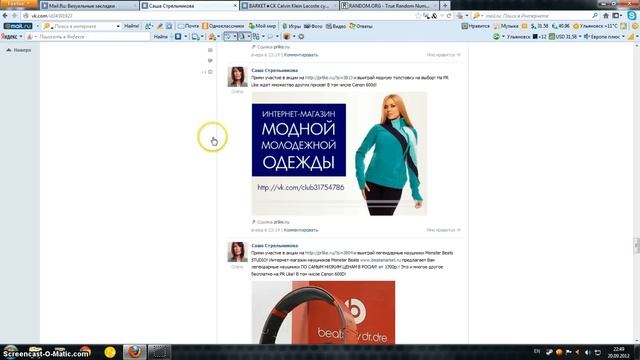Viewport: 640px width, 360px height.
Task: Click the yellow round icon in the taskbar
Action: (x=110, y=352)
